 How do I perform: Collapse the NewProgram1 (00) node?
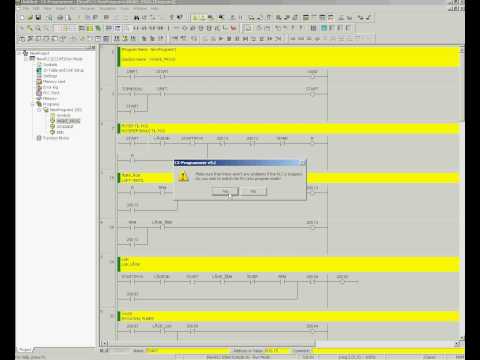click(39, 110)
